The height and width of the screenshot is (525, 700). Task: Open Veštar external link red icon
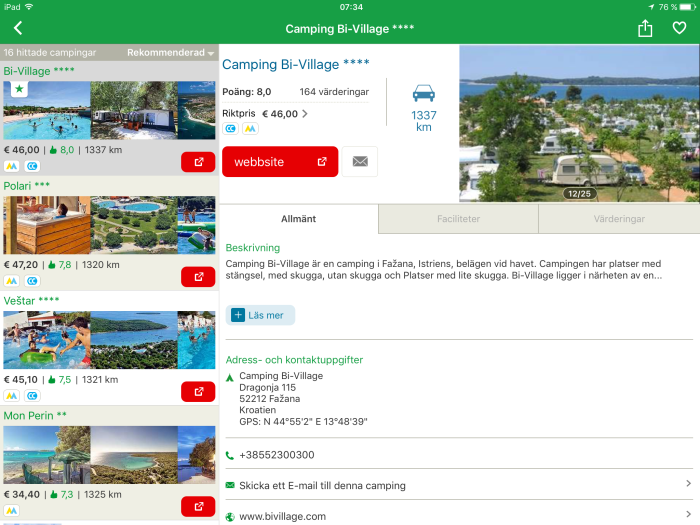[x=198, y=392]
